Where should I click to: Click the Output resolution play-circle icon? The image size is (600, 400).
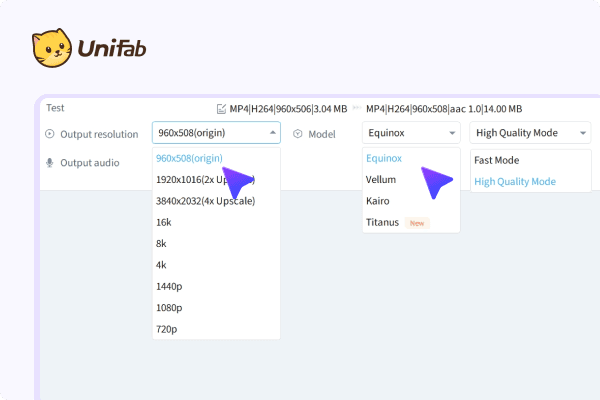49,134
